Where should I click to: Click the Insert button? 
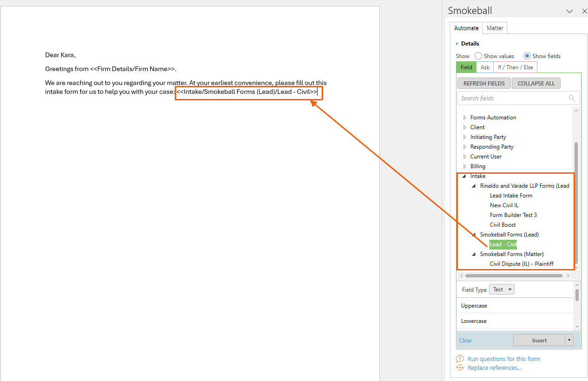tap(539, 341)
